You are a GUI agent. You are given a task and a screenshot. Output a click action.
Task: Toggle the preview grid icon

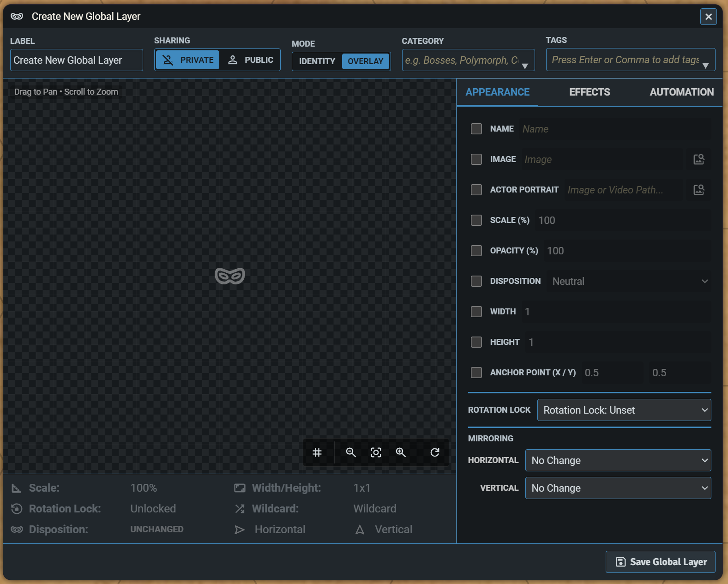317,452
